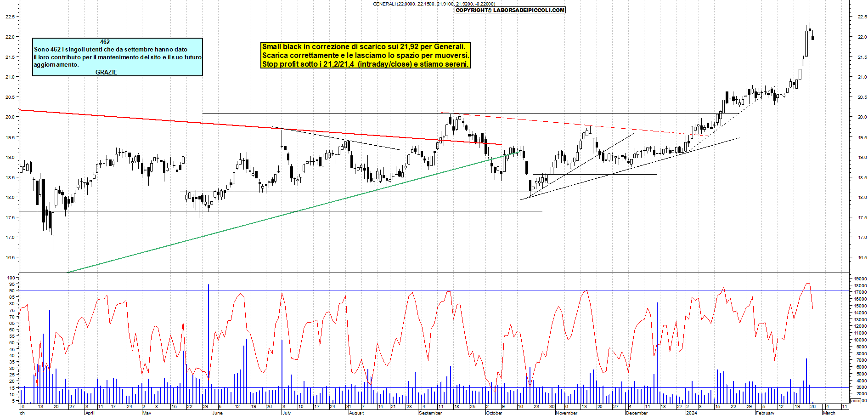Click the 22.5 value on the left price axis

pyautogui.click(x=10, y=17)
